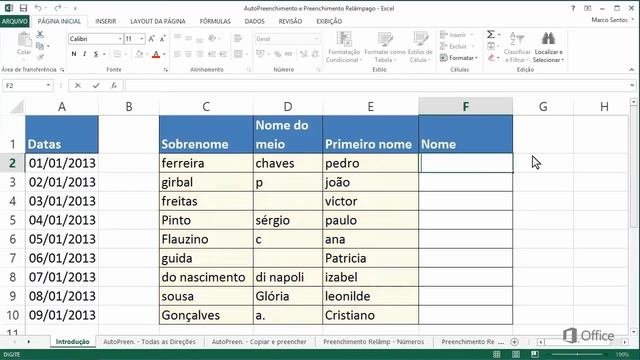Switch to the EXIBIÇÃO tab
This screenshot has height=360, width=640.
[x=329, y=21]
